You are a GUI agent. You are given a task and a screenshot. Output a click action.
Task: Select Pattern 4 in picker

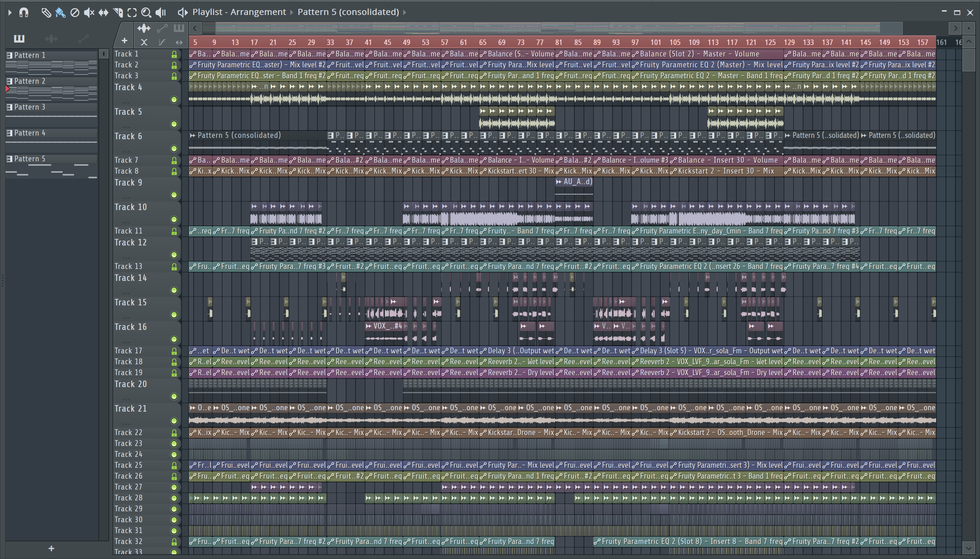pyautogui.click(x=51, y=133)
